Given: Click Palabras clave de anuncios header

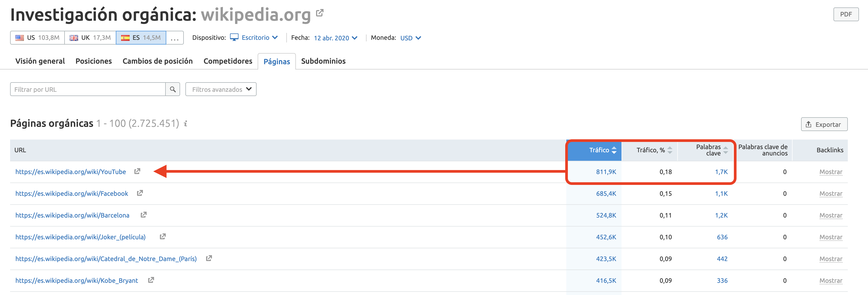Looking at the screenshot, I should coord(763,150).
